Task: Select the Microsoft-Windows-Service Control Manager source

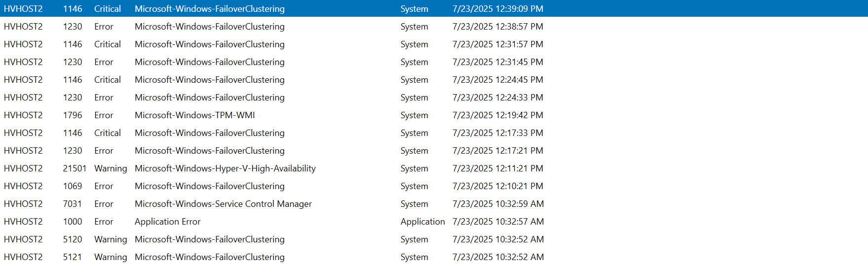Action: click(x=223, y=204)
